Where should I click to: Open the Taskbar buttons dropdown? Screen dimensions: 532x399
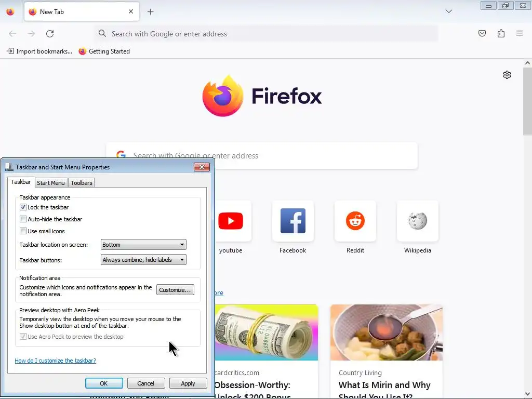point(143,260)
